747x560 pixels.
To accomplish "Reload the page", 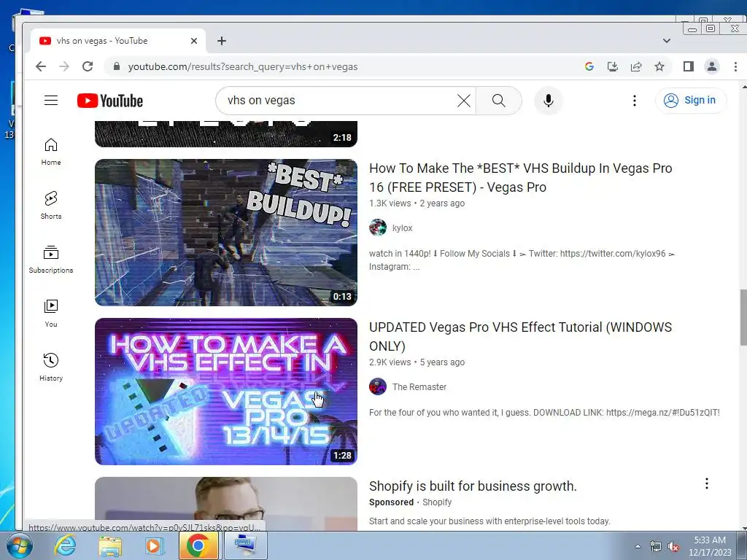I will click(x=88, y=66).
